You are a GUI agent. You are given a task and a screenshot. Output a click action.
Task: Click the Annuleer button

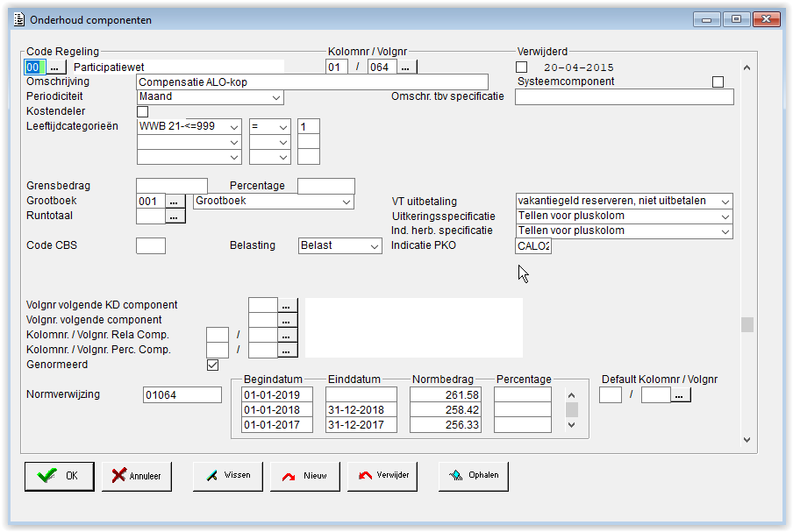pyautogui.click(x=137, y=476)
